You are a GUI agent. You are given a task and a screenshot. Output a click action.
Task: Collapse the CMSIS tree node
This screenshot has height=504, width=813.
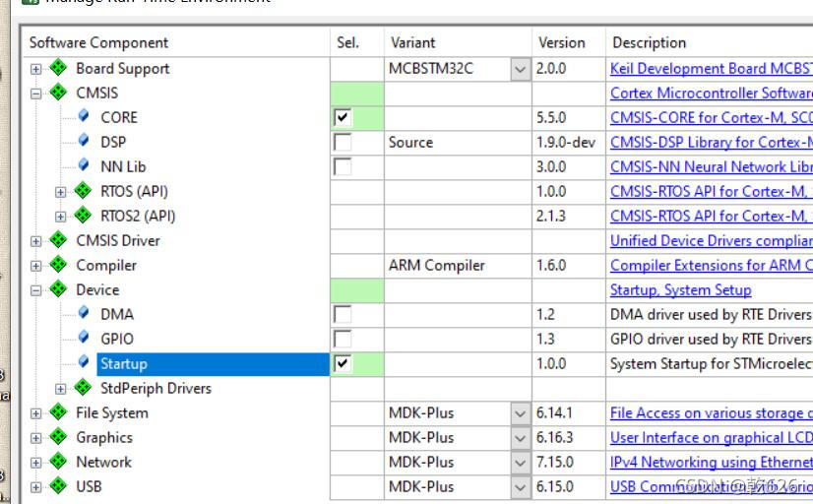point(35,94)
